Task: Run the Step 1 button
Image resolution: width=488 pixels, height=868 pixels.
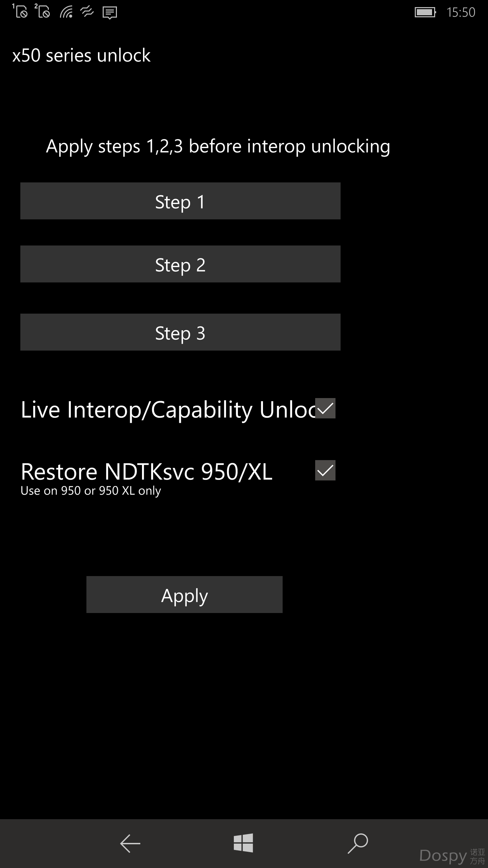Action: (180, 201)
